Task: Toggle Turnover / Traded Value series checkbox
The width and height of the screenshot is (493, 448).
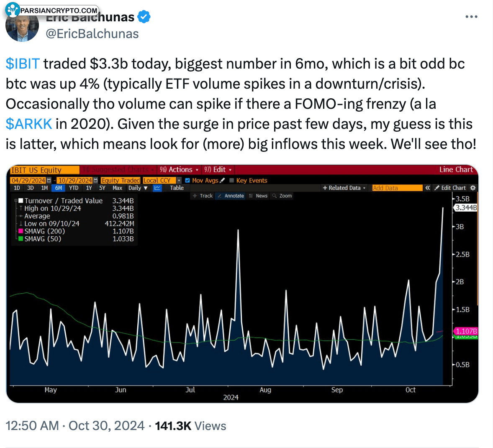Action: click(x=21, y=200)
